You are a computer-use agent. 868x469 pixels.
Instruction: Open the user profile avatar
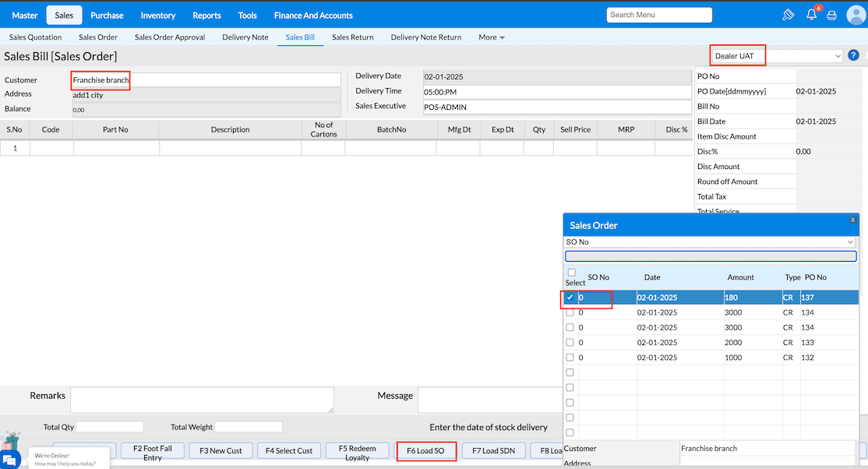click(855, 15)
